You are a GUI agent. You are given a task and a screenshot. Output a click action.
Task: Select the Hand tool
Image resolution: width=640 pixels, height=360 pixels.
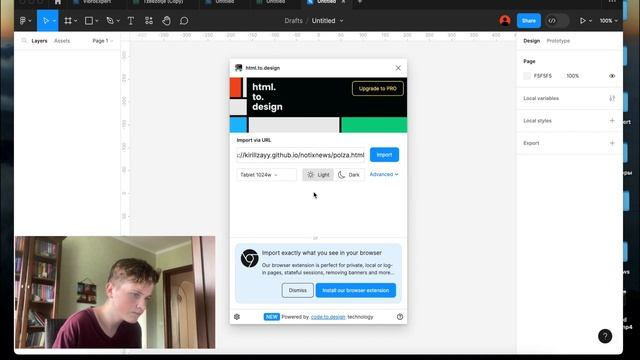click(x=167, y=21)
